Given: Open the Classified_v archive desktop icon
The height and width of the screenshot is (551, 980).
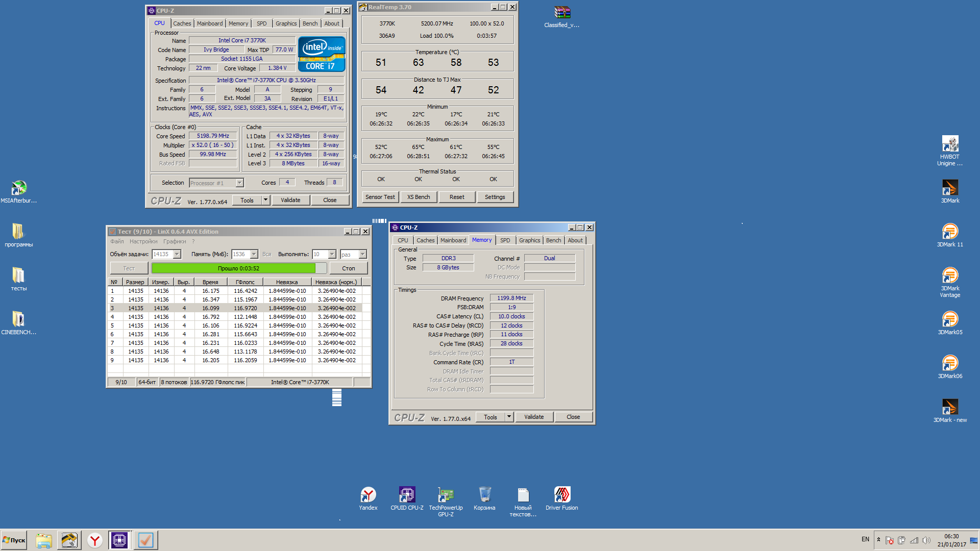Looking at the screenshot, I should point(561,16).
